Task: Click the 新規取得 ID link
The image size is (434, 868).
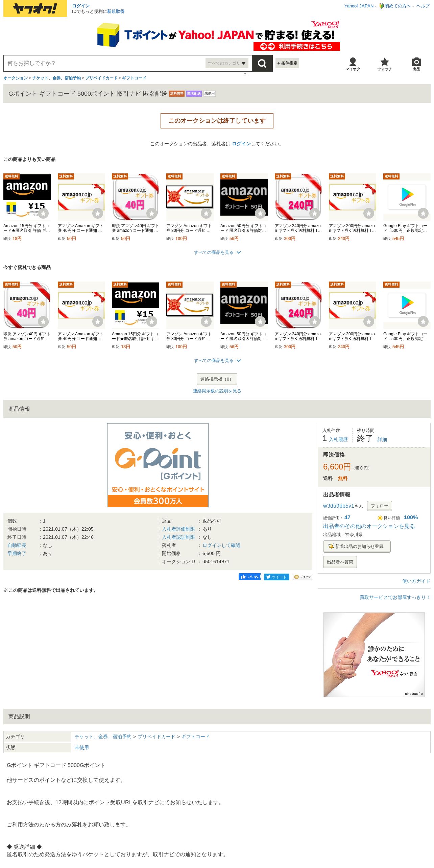Action: point(116,11)
